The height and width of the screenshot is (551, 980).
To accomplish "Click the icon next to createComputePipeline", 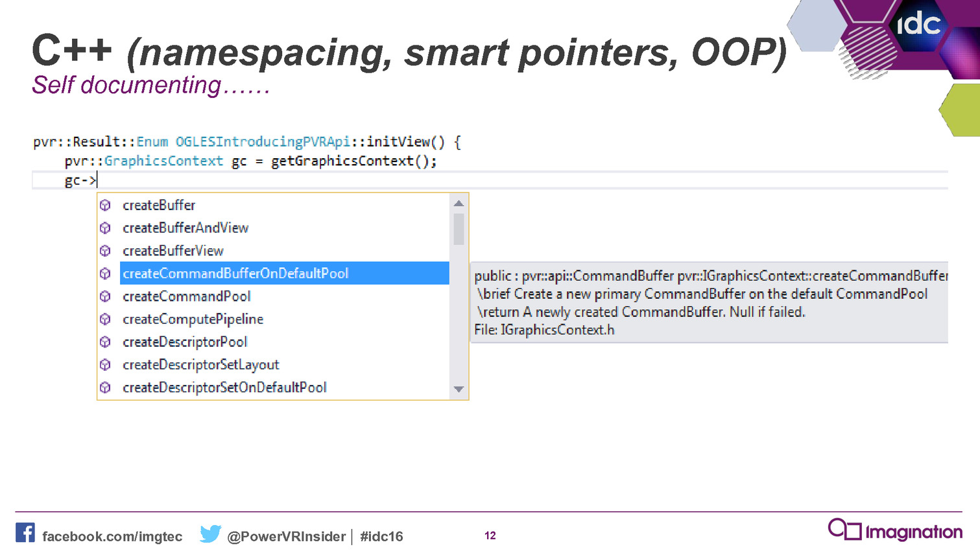I will 105,319.
